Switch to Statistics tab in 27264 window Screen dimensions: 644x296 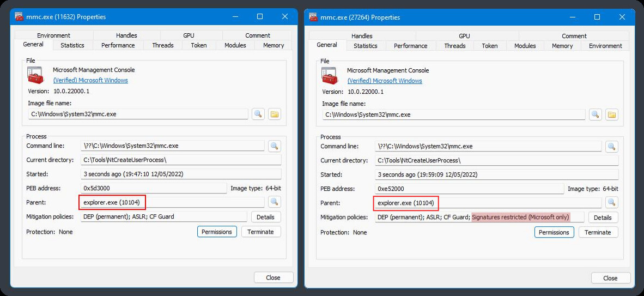[x=365, y=46]
